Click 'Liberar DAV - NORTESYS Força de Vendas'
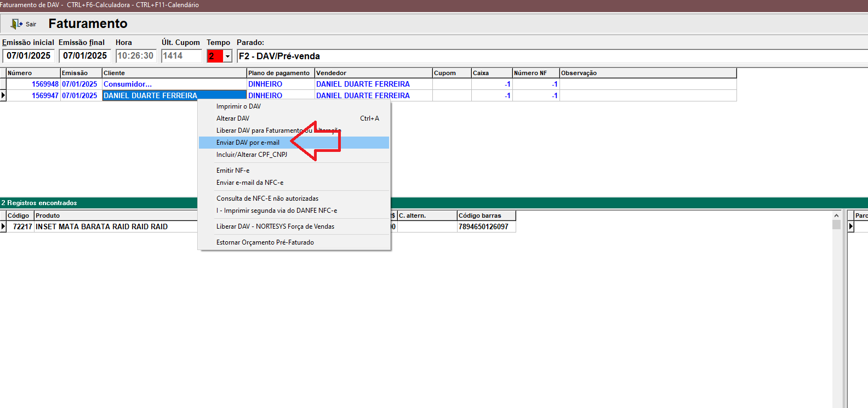This screenshot has height=408, width=868. click(x=275, y=226)
